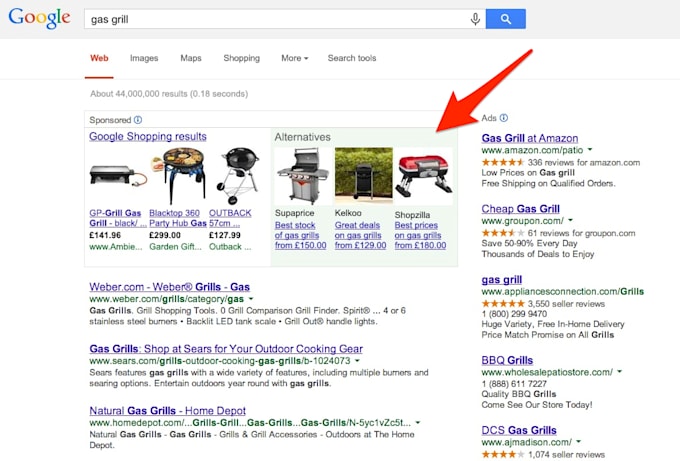Click the 1 (800) 299 9470 phone number

pos(514,314)
